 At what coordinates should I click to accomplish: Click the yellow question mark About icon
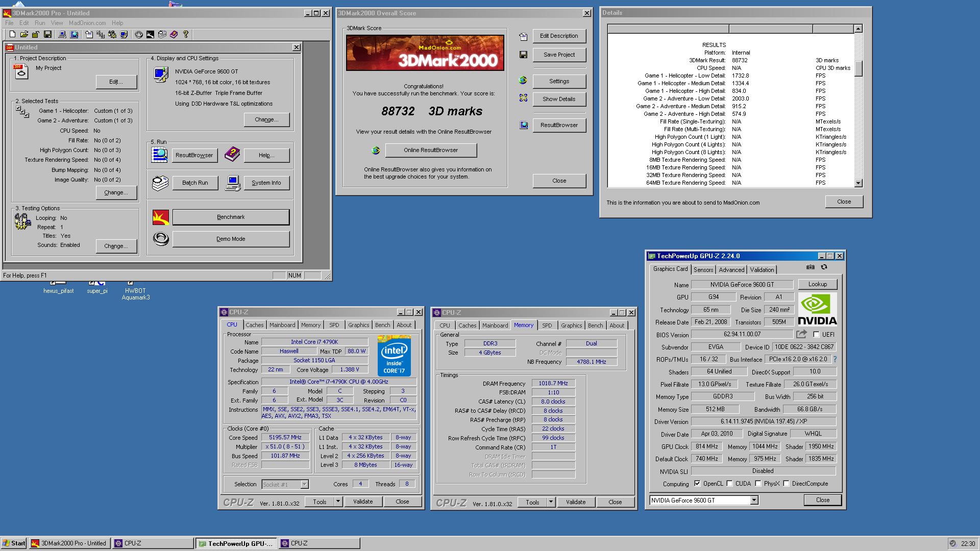tap(186, 34)
